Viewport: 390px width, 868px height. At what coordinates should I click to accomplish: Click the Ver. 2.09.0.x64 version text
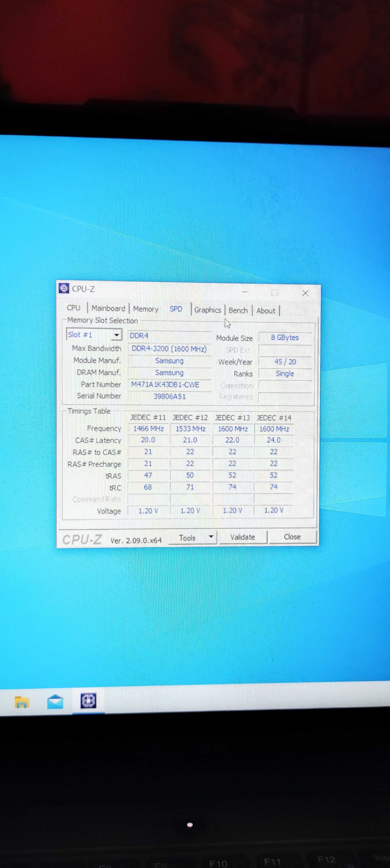coord(136,541)
